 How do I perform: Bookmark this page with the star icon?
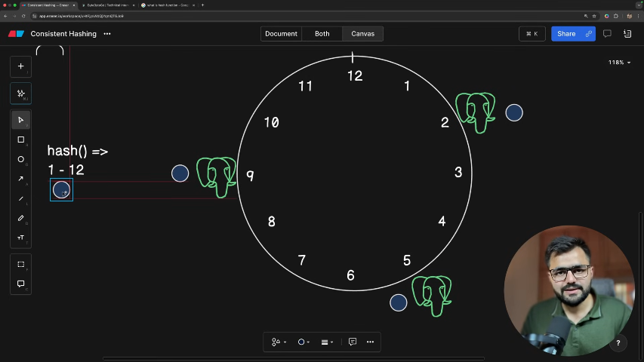tap(594, 16)
